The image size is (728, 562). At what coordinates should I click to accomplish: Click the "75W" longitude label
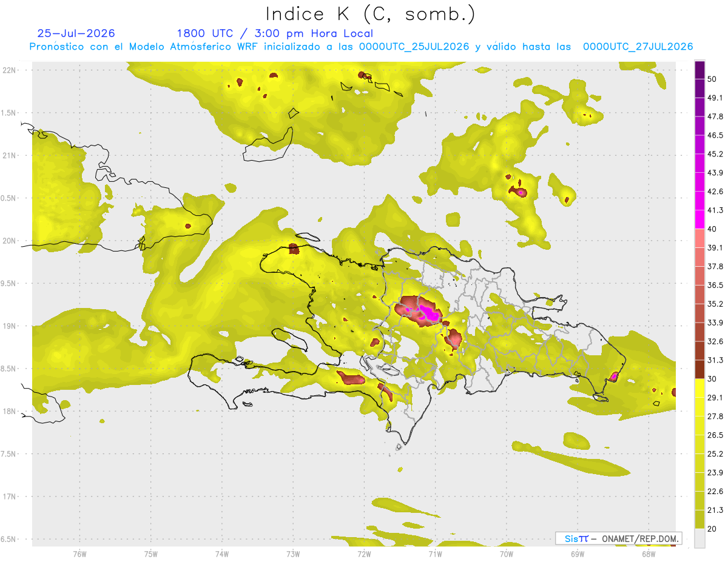point(150,554)
